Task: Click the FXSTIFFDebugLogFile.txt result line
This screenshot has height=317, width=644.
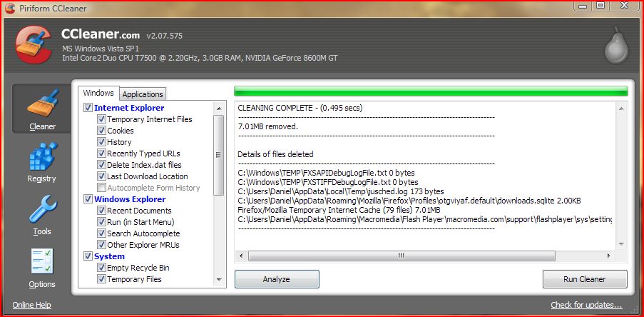Action: click(328, 182)
